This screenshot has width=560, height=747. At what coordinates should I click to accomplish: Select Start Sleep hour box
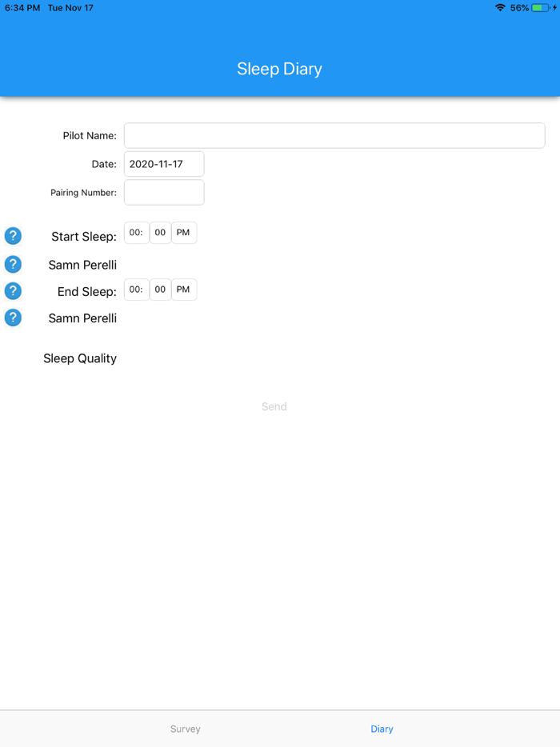tap(136, 233)
